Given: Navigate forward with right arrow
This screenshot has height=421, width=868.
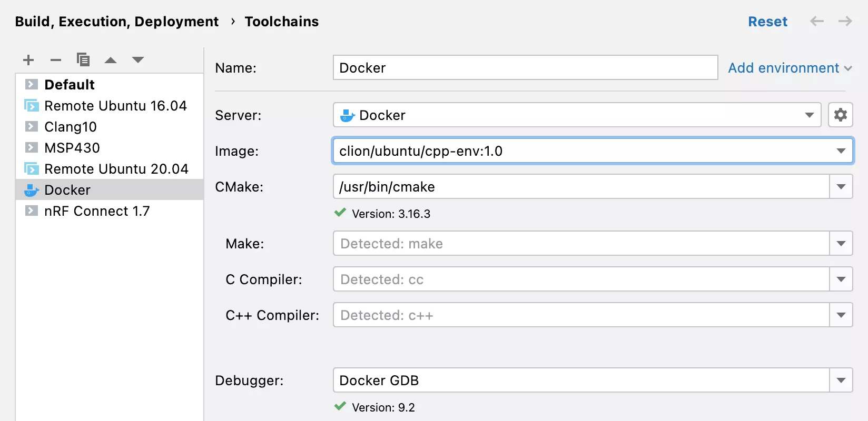Looking at the screenshot, I should (x=845, y=22).
